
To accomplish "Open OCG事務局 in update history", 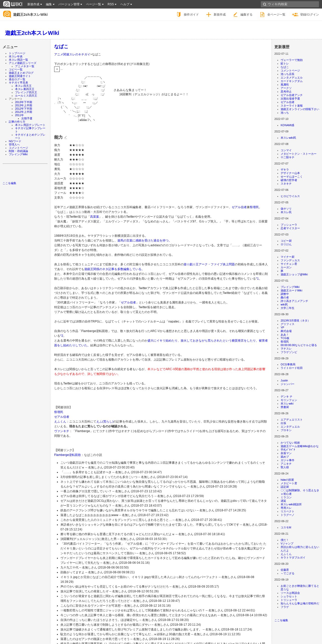I will click(288, 365).
